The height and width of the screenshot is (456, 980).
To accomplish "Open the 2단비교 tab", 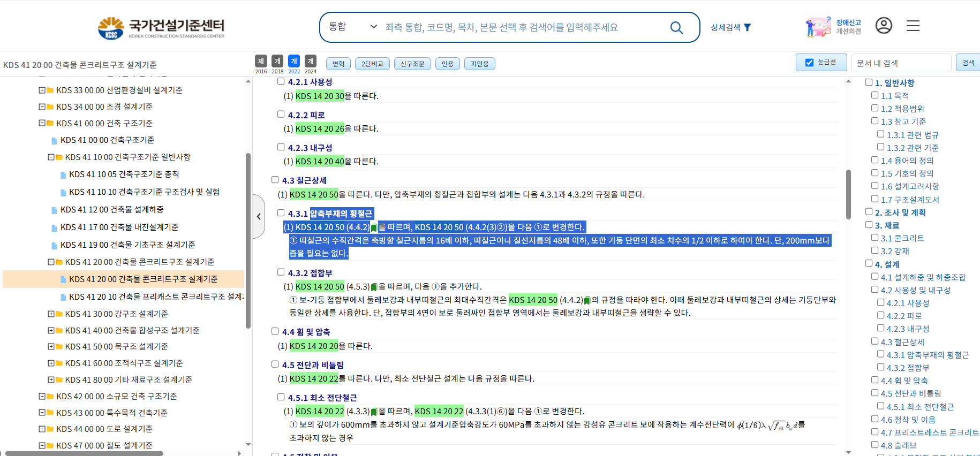I will (x=372, y=64).
